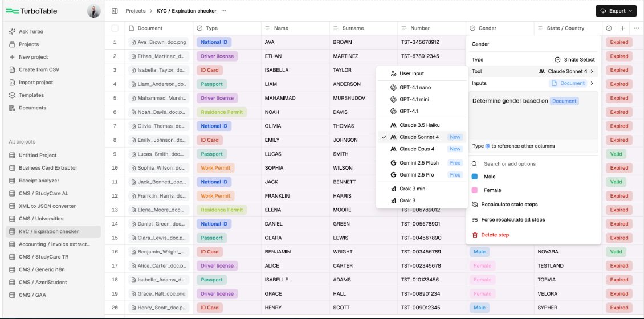Choose Gemini 2.5 Flash in the model menu

click(x=419, y=163)
